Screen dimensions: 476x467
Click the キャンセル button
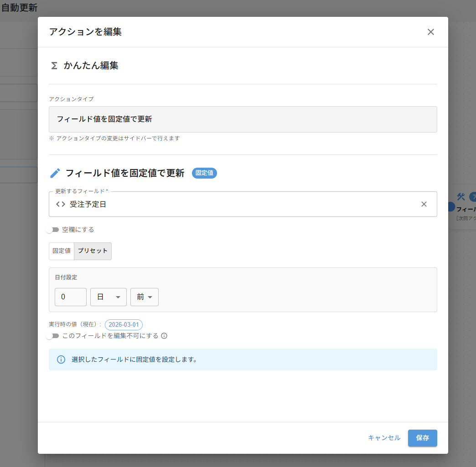point(384,438)
